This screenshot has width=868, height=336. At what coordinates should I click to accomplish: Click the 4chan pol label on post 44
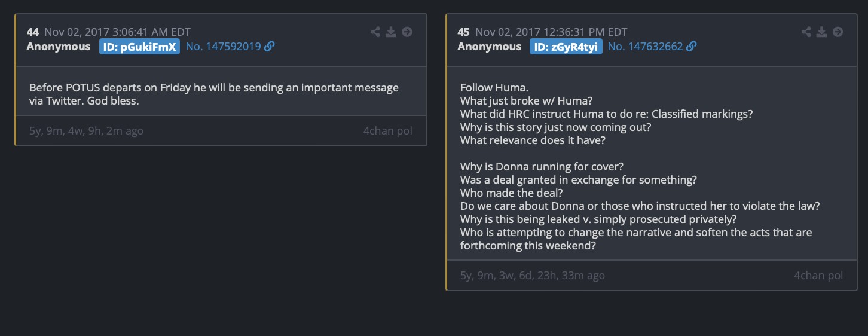click(388, 130)
